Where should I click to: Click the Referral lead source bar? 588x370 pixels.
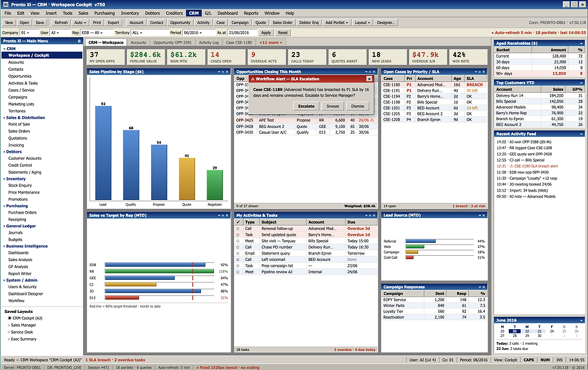coord(420,241)
